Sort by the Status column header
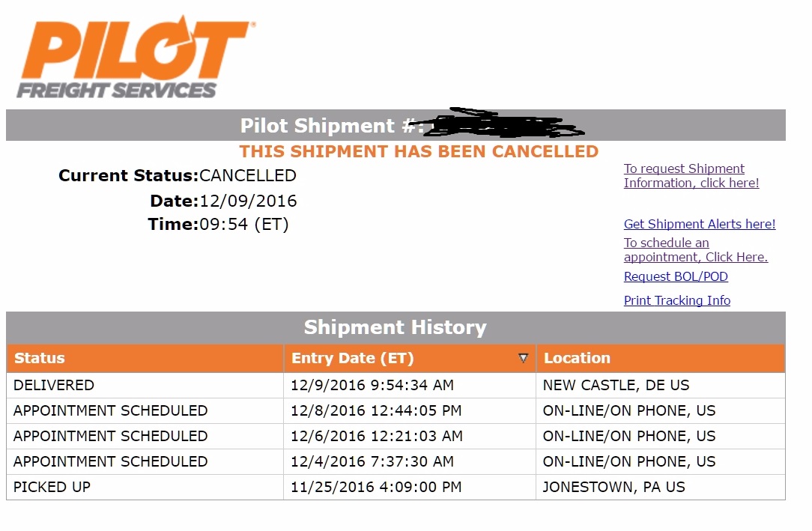The width and height of the screenshot is (812, 531). coord(40,358)
